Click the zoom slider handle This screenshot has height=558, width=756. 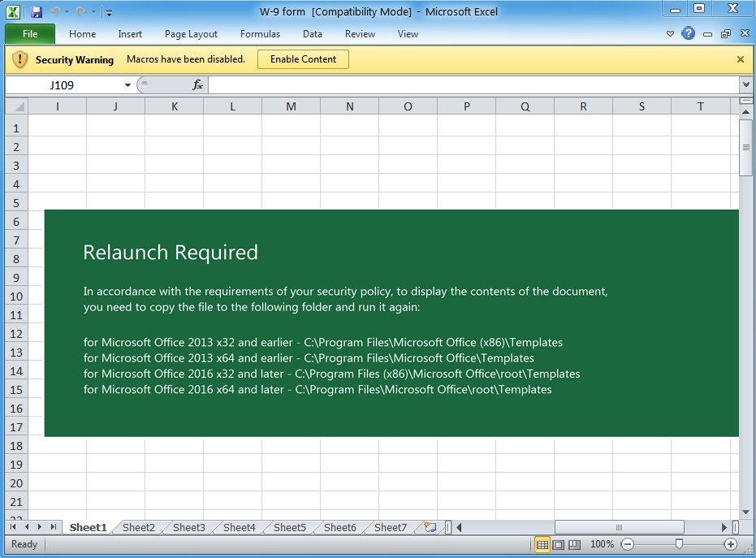click(x=679, y=544)
